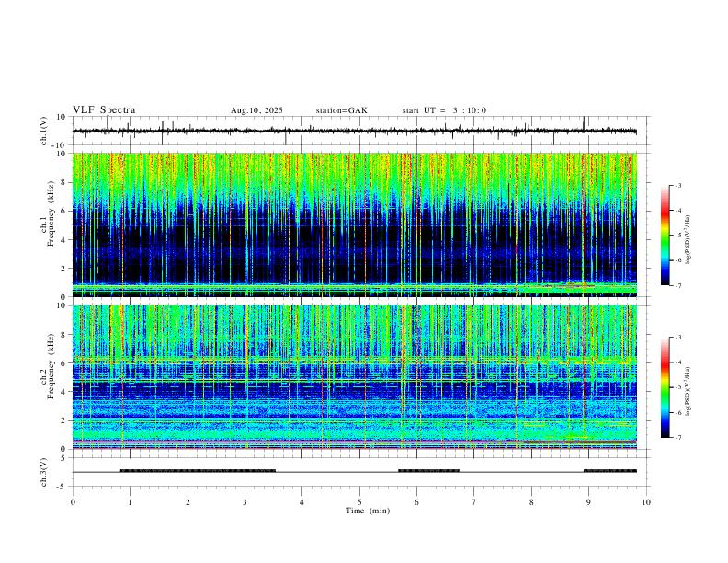Click the '-3' tick on ch.1 colorbar
Screen dimensions: 728x563
tap(677, 185)
